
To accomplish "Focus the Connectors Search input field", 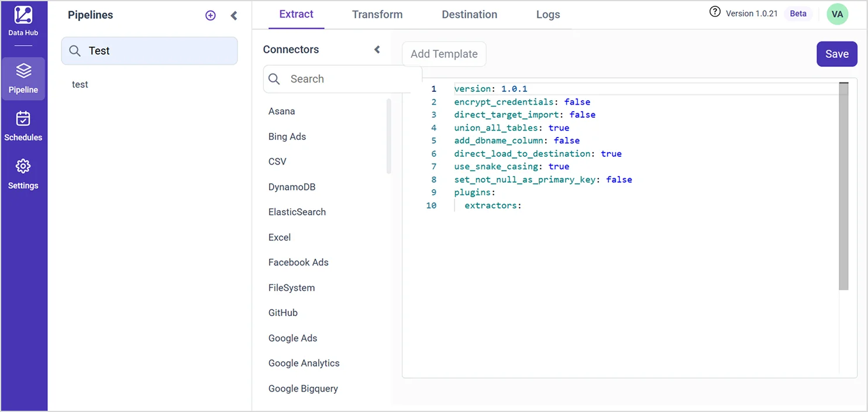I will (x=343, y=79).
